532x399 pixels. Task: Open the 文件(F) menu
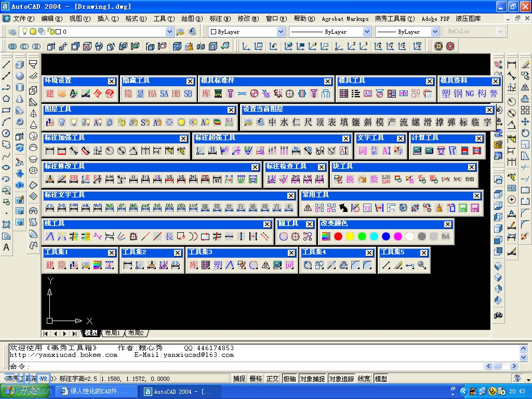click(24, 19)
